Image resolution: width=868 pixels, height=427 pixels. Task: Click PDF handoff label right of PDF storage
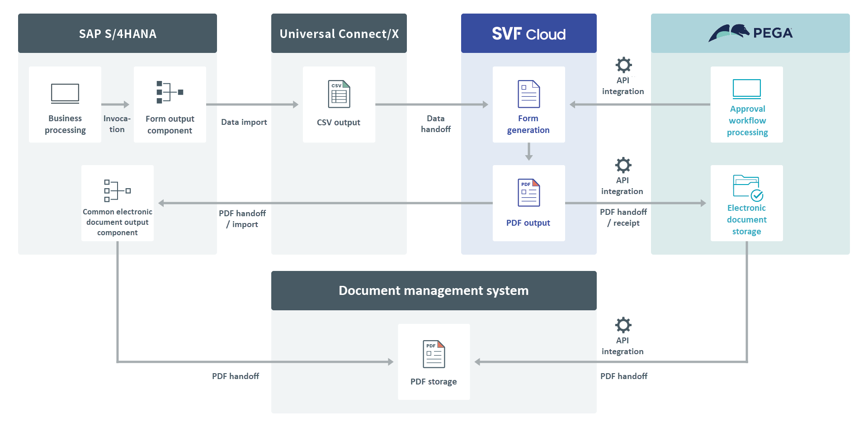coord(624,376)
